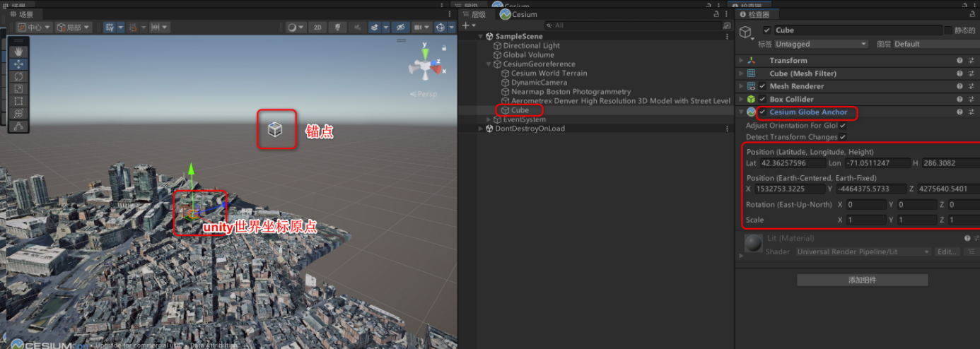Open DontDestroyOnLoad options menu
This screenshot has height=349, width=980.
point(727,129)
